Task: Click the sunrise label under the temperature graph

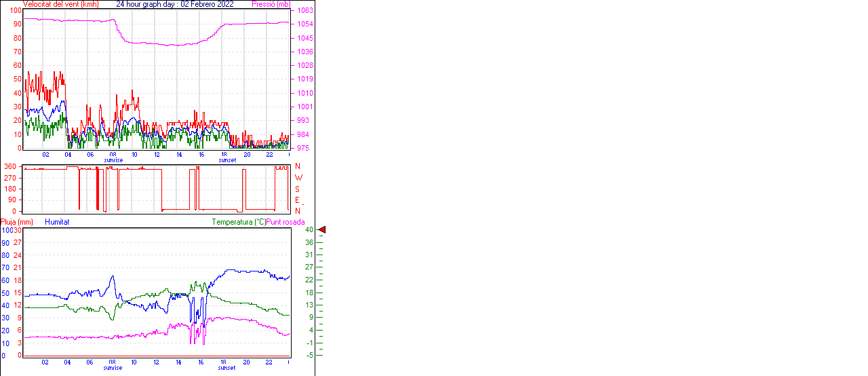Action: tap(113, 368)
